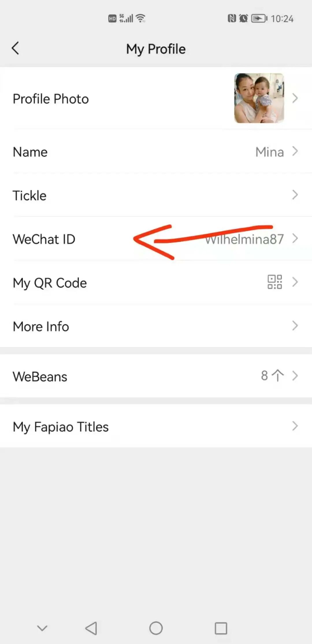
Task: Expand the More Info chevron
Action: click(x=295, y=326)
